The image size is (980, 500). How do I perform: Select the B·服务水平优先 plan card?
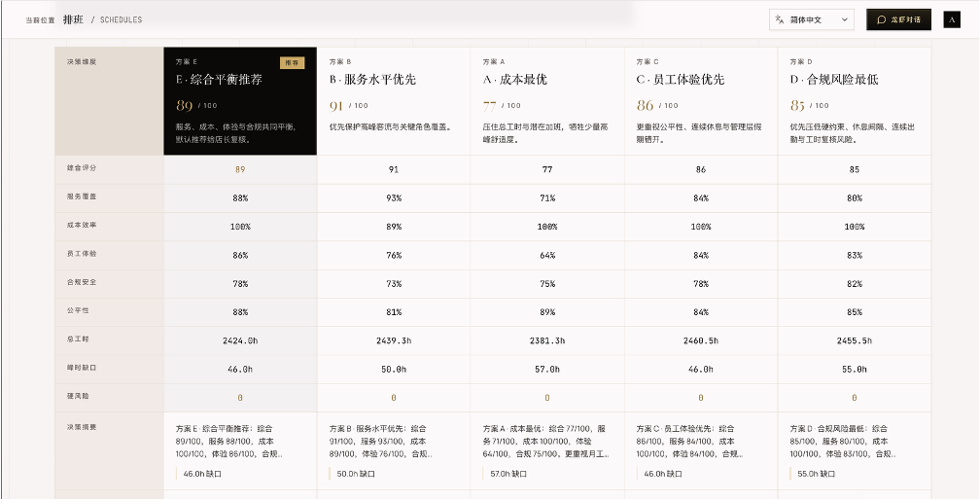[x=394, y=100]
